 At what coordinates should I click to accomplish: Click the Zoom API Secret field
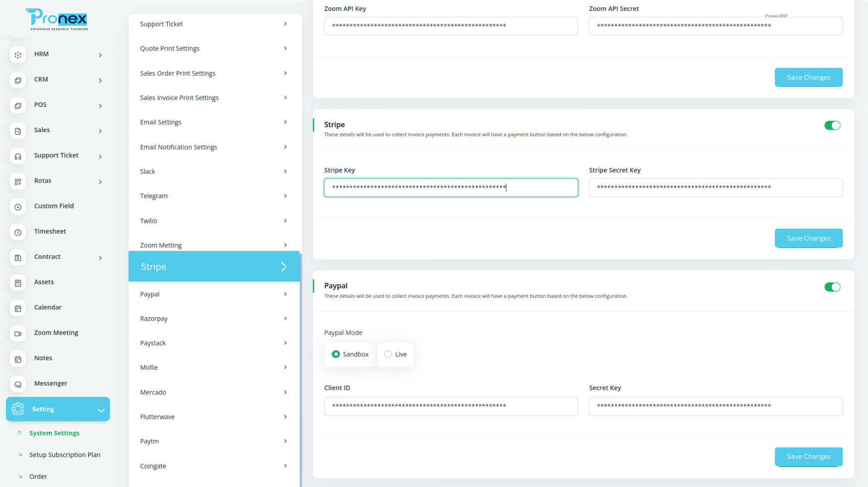tap(716, 26)
